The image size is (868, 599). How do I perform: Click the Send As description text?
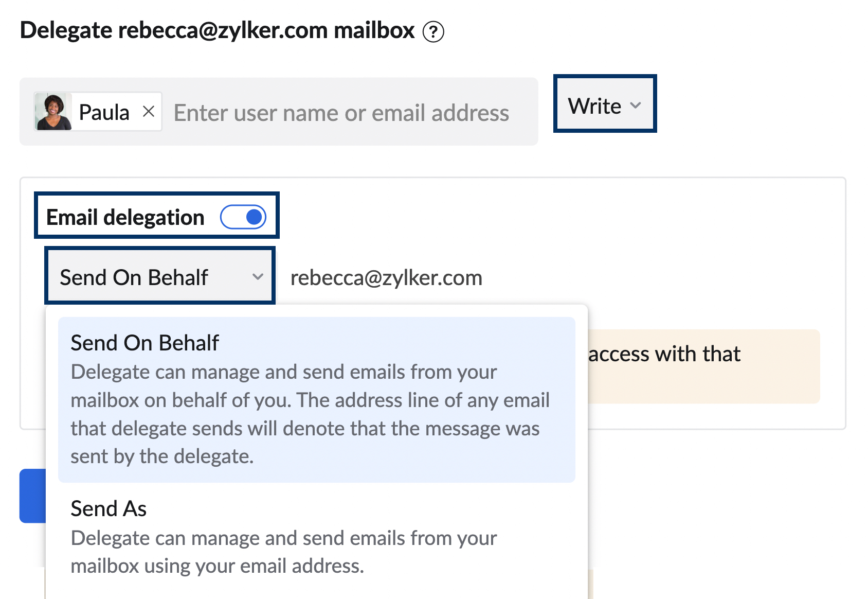pos(283,552)
